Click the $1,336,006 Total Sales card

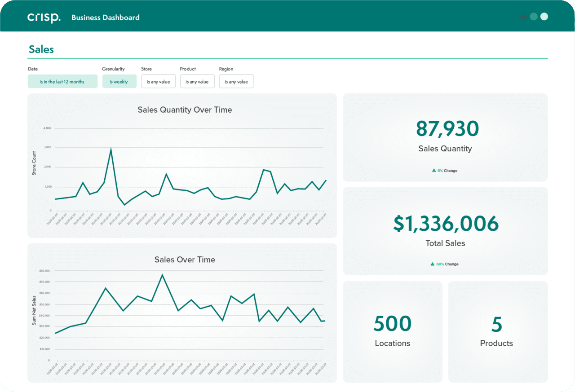[445, 230]
